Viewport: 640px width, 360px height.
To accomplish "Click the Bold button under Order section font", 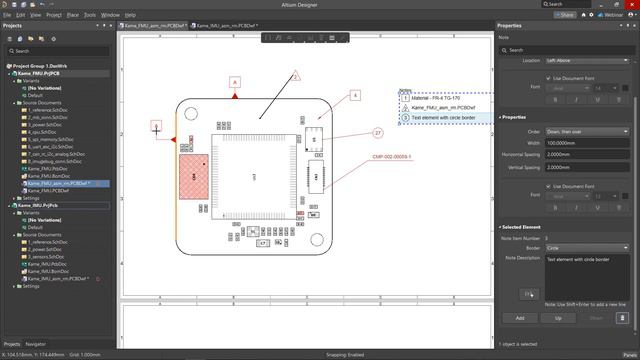I will pos(555,208).
